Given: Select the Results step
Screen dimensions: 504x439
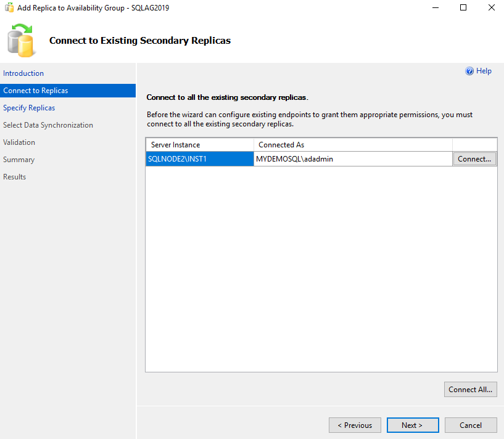Looking at the screenshot, I should [x=15, y=176].
